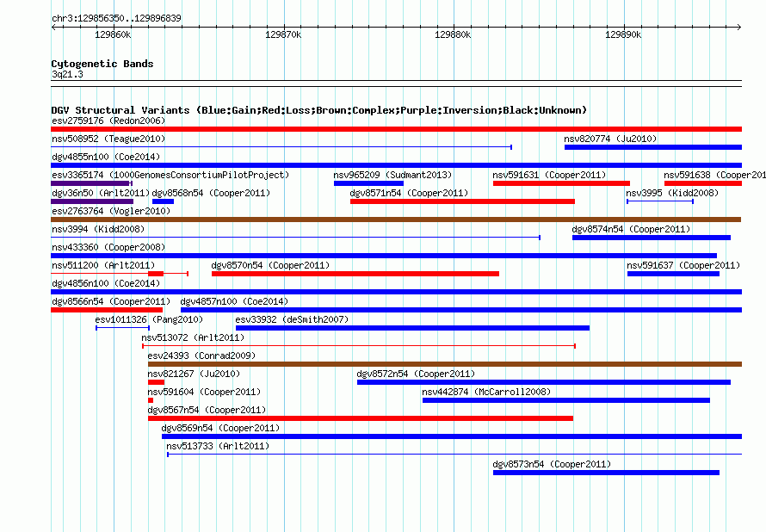Select the esv24393 (Conrad2009) brown bar
Viewport: 766px width, 532px height.
(x=445, y=364)
